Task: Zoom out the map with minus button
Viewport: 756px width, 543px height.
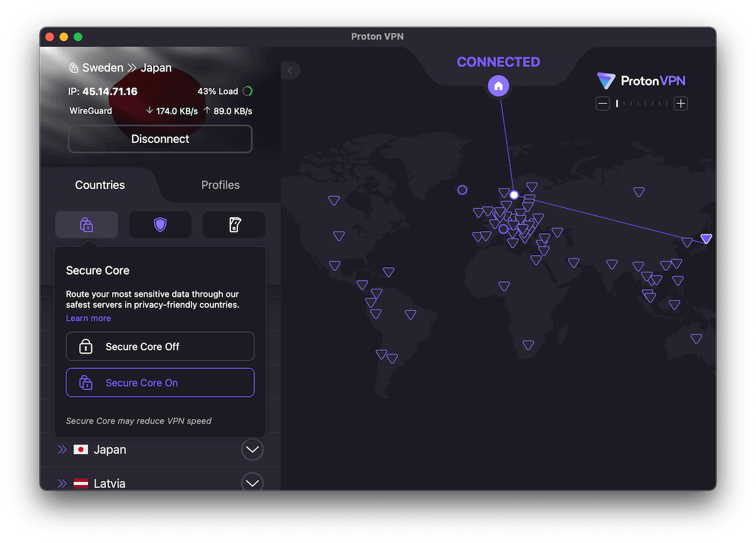Action: point(603,103)
